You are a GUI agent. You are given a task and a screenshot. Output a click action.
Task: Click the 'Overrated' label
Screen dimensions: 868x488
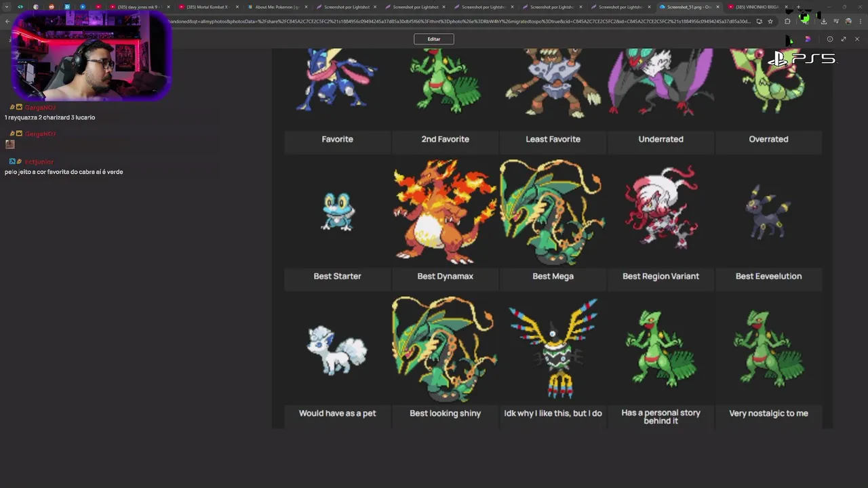768,139
